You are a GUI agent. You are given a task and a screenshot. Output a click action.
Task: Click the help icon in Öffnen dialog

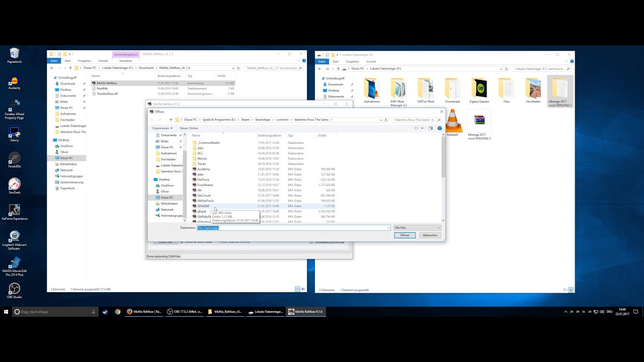[x=439, y=128]
